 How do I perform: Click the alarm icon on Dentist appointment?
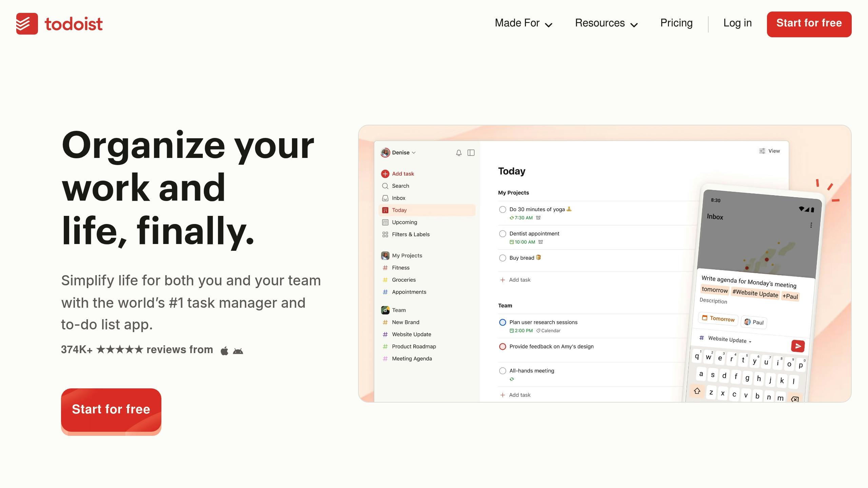click(x=540, y=242)
